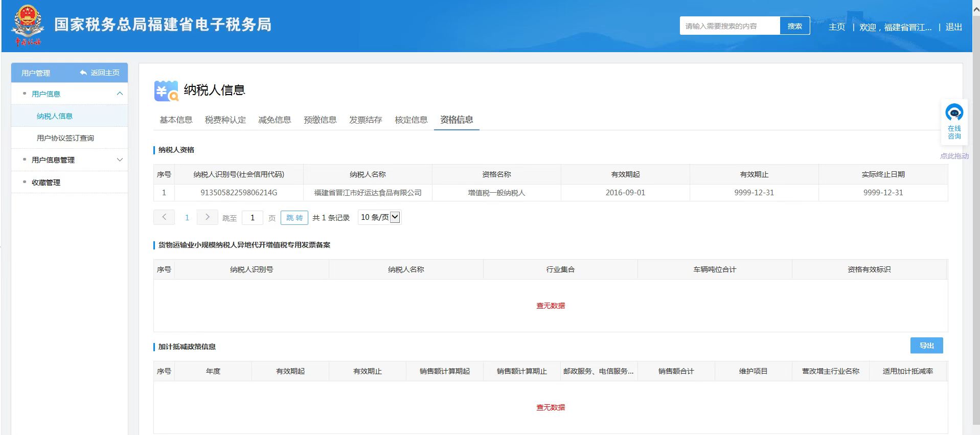Click the taxpayer information page icon
Image resolution: width=980 pixels, height=435 pixels.
[x=166, y=90]
